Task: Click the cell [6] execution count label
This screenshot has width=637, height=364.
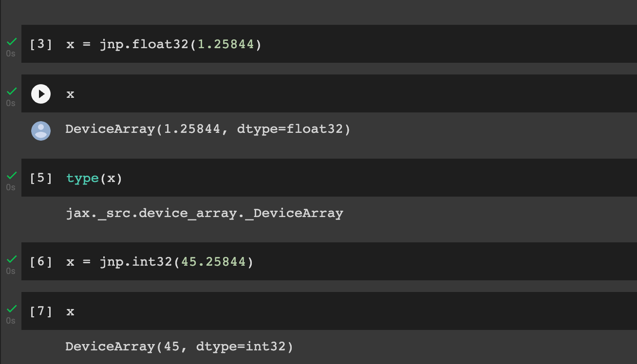Action: tap(41, 262)
